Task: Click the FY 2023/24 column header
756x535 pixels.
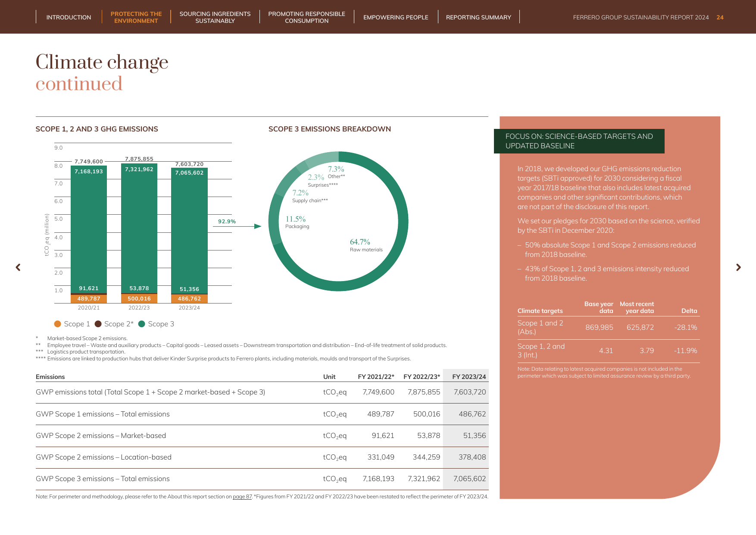Action: tap(469, 377)
